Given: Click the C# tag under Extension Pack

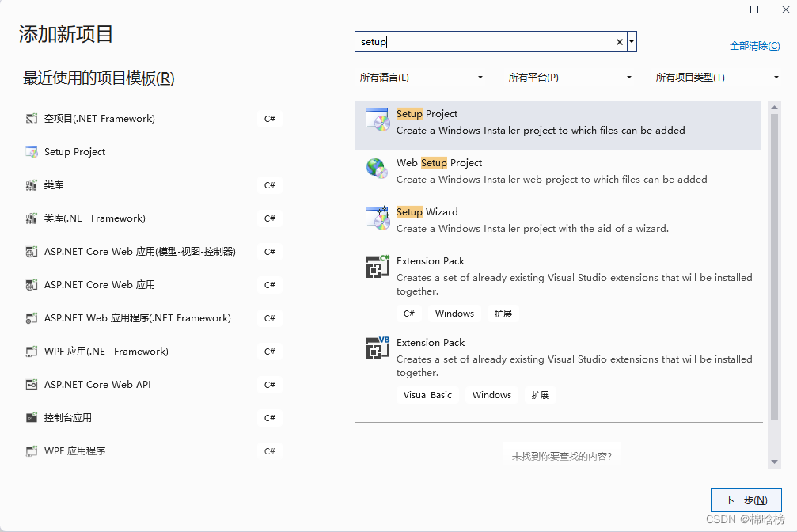Looking at the screenshot, I should click(x=409, y=313).
